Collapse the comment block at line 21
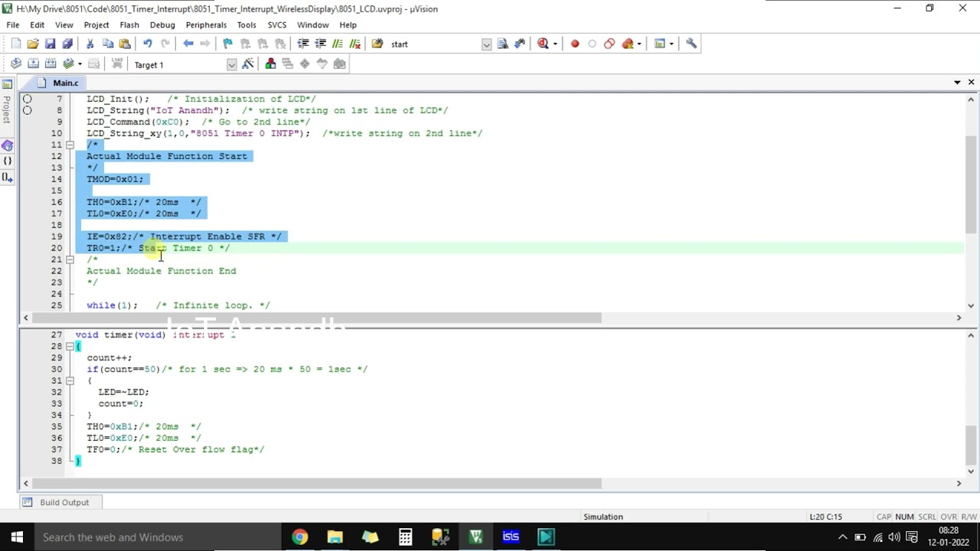The width and height of the screenshot is (980, 551). coord(69,259)
